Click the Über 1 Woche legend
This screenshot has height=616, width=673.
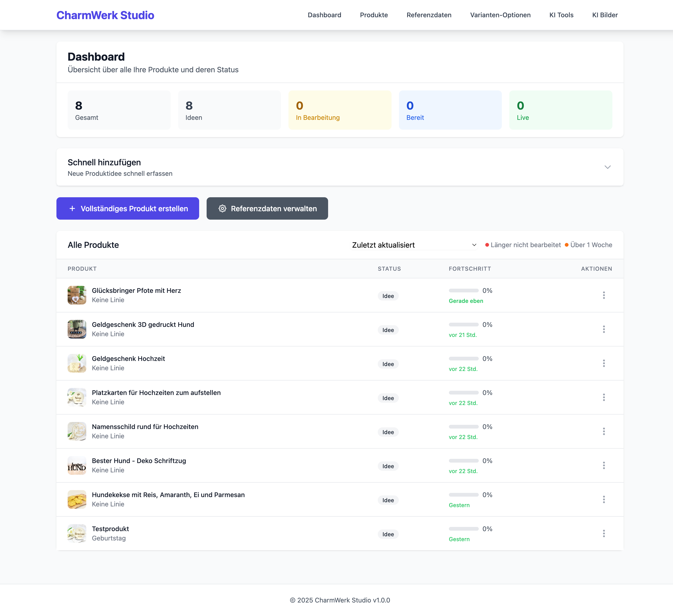point(588,245)
